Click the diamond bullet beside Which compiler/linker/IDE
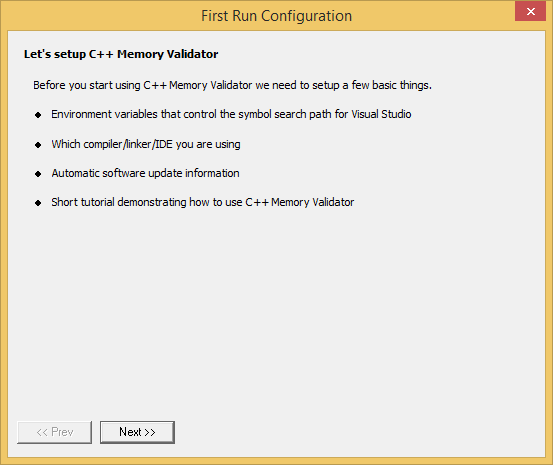This screenshot has height=465, width=553. [x=38, y=145]
